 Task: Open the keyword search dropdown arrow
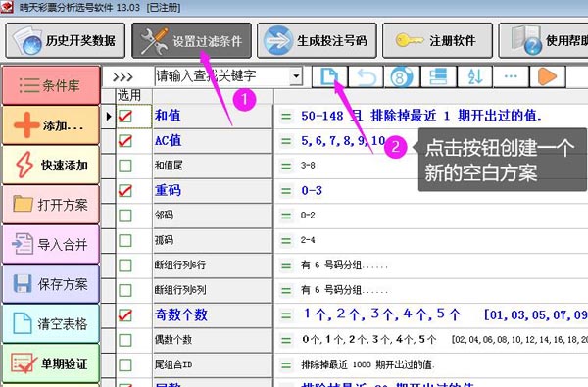[296, 76]
